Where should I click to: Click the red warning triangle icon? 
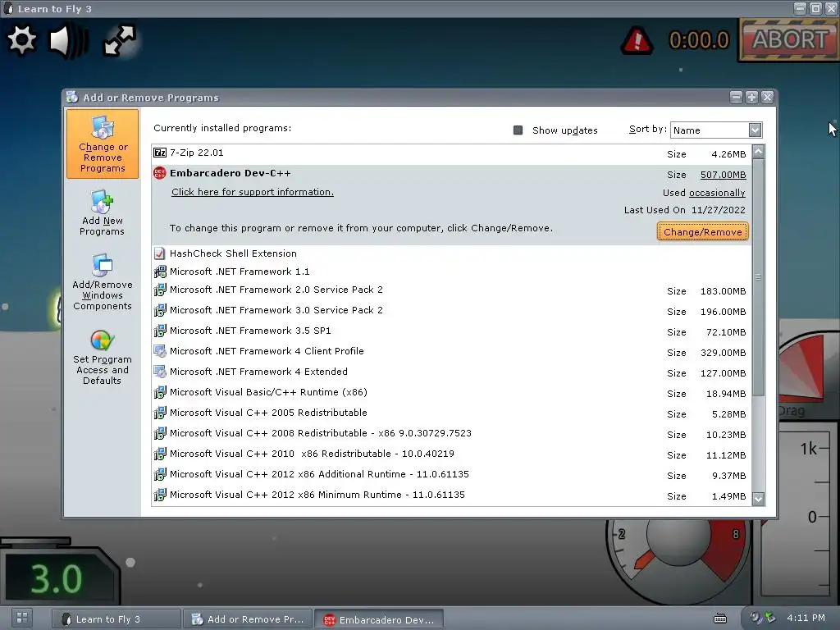tap(637, 40)
